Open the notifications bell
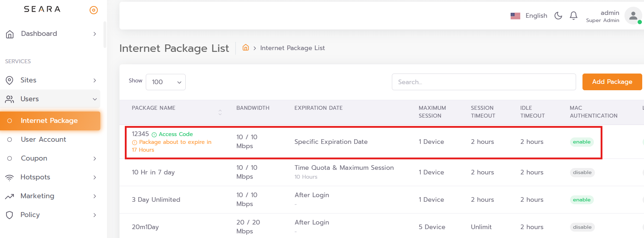 [x=574, y=16]
